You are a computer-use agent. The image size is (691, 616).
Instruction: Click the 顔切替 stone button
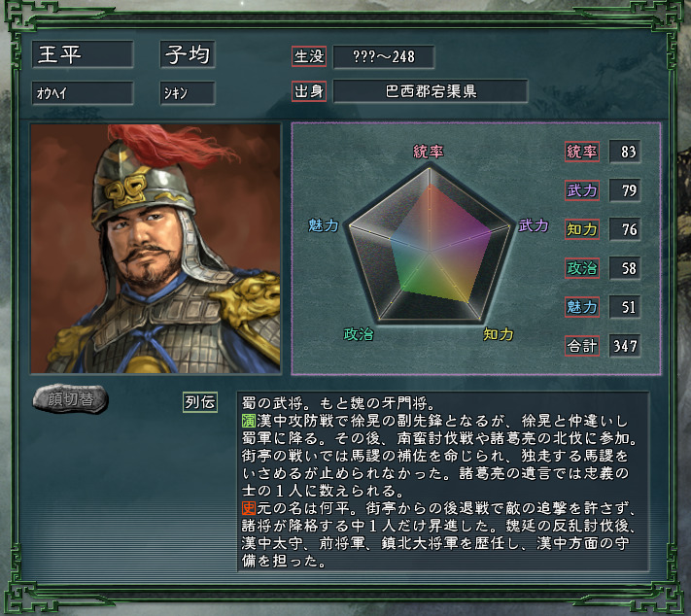point(71,399)
